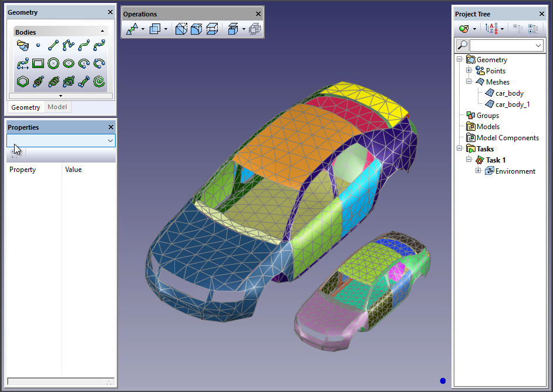Select car_body_1 mesh in Project Tree
553x392 pixels.
click(512, 104)
